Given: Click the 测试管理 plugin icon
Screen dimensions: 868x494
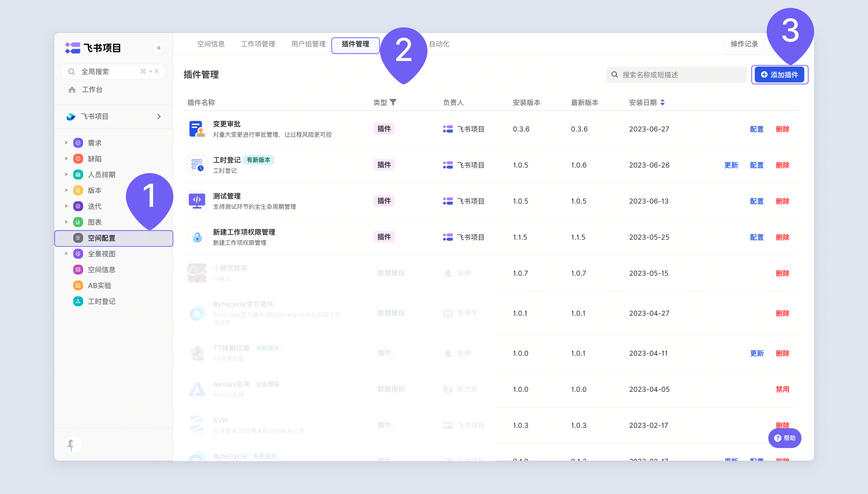Looking at the screenshot, I should [x=197, y=201].
